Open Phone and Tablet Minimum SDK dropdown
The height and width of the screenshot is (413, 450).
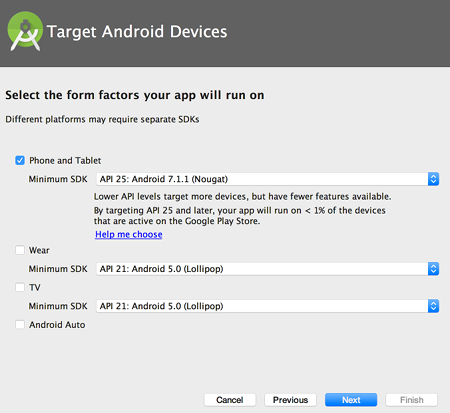click(x=267, y=179)
